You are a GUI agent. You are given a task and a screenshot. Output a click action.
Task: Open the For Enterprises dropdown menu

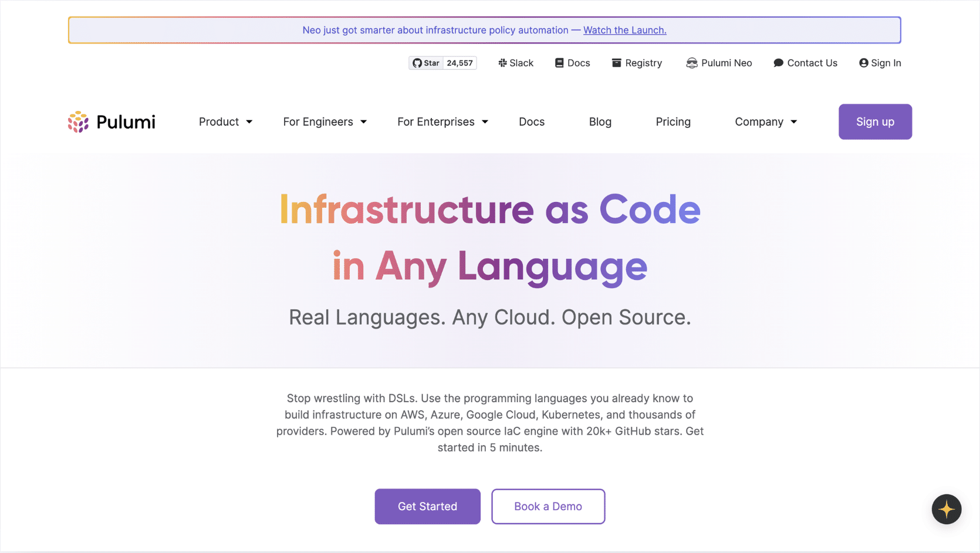point(442,122)
